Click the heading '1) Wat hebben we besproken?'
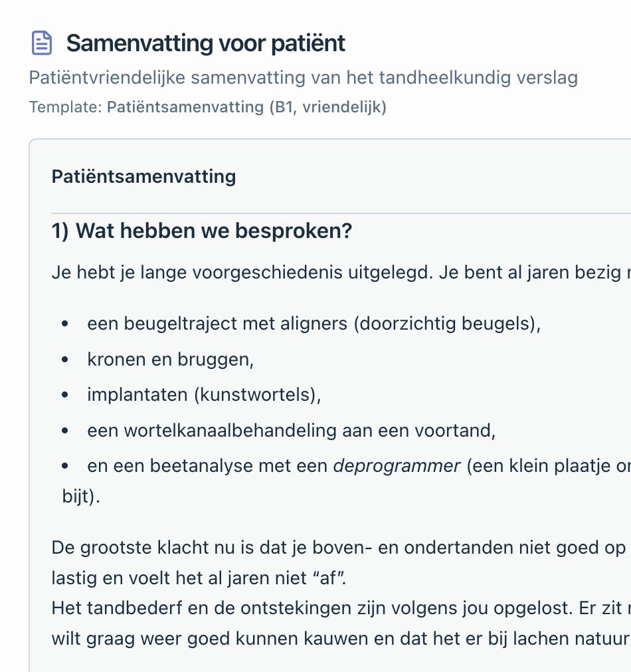This screenshot has width=631, height=672. pos(202,231)
